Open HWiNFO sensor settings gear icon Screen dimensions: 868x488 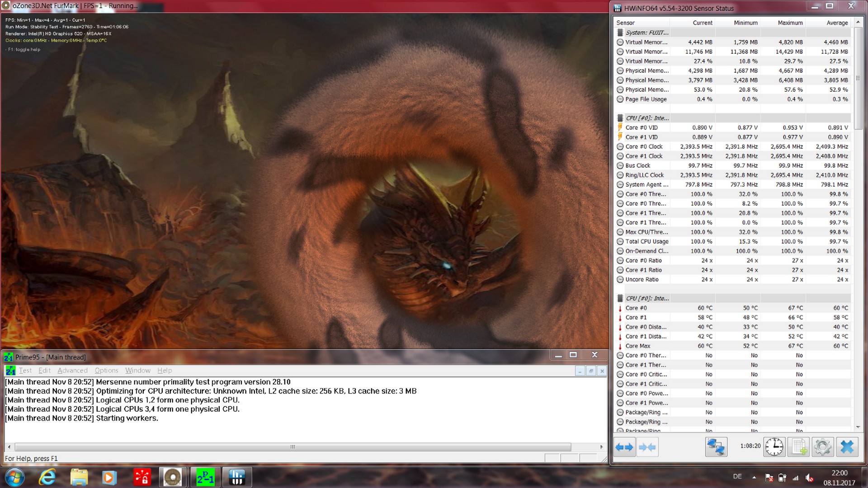pyautogui.click(x=822, y=447)
